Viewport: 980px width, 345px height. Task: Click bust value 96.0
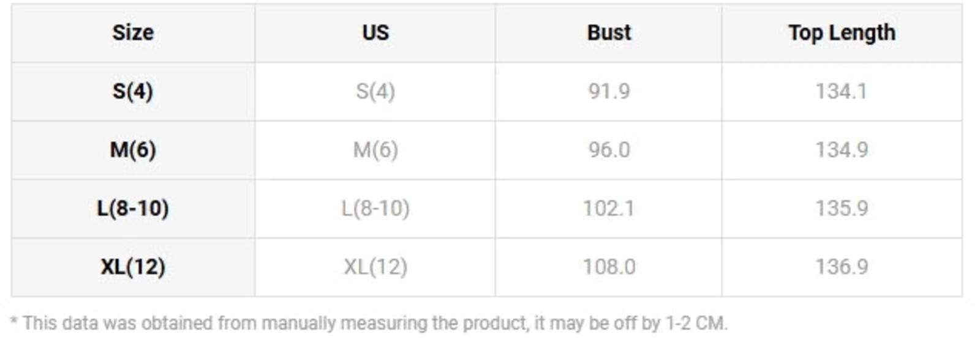pos(609,150)
